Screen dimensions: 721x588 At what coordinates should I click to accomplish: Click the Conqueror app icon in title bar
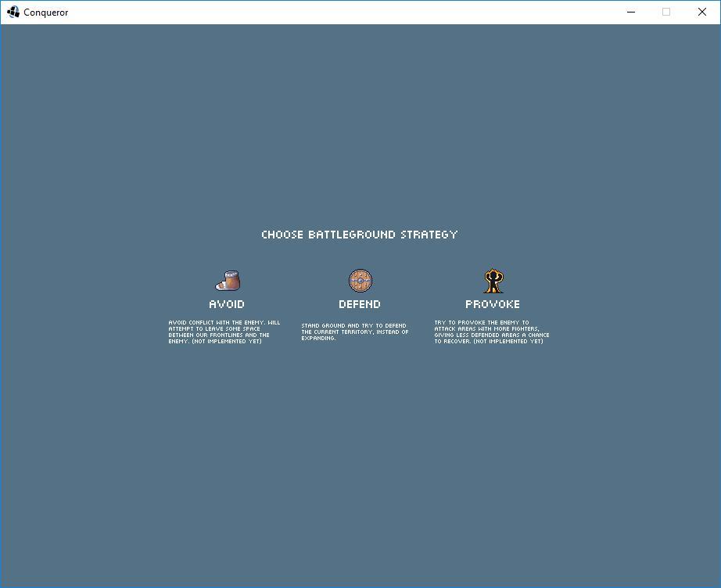point(13,12)
